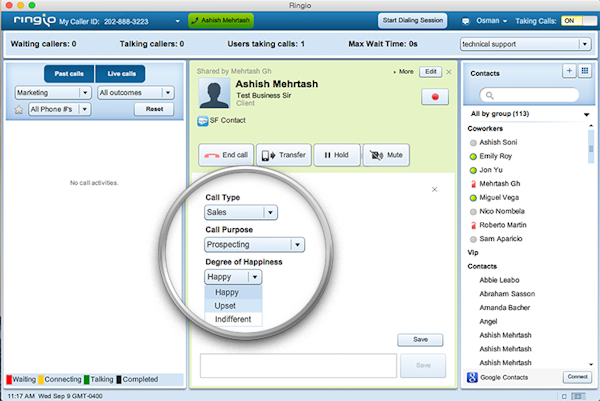Viewport: 600px width, 401px height.
Task: Switch to the Live calls tab
Action: click(x=121, y=74)
